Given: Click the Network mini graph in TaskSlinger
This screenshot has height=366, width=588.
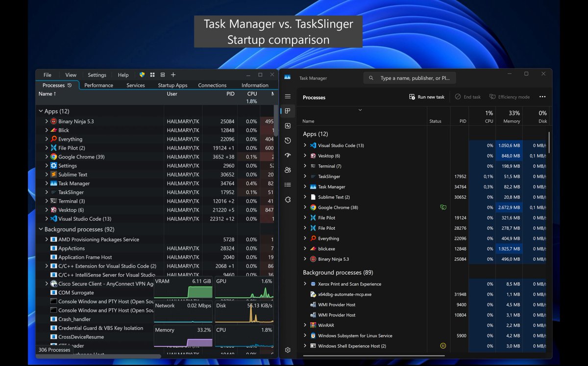Looking at the screenshot, I should coord(183,312).
